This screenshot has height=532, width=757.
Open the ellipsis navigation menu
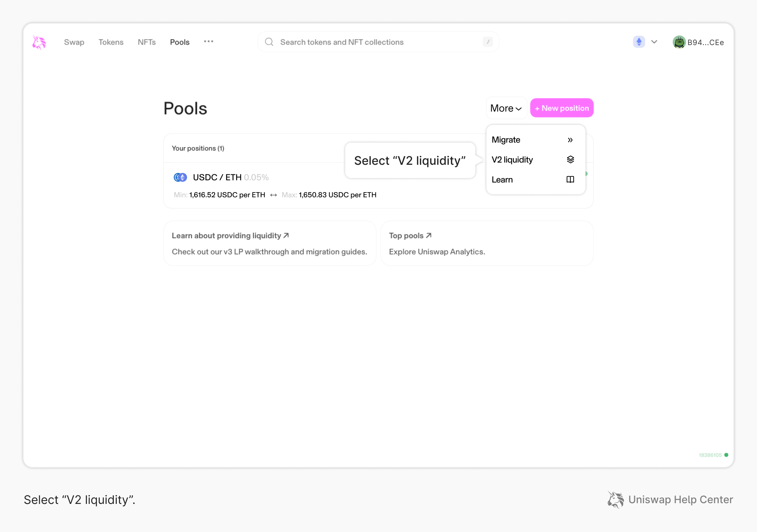[x=209, y=42]
